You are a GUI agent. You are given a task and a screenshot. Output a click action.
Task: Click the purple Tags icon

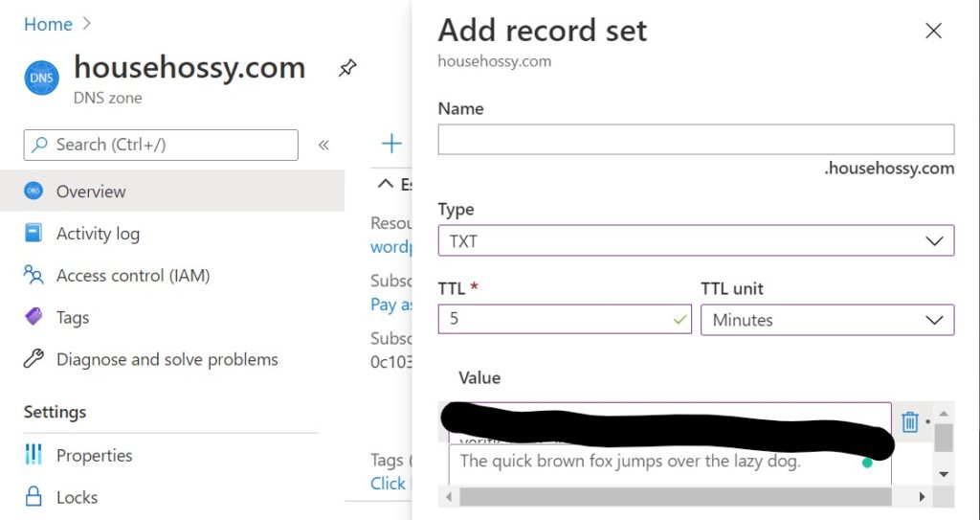[x=33, y=317]
